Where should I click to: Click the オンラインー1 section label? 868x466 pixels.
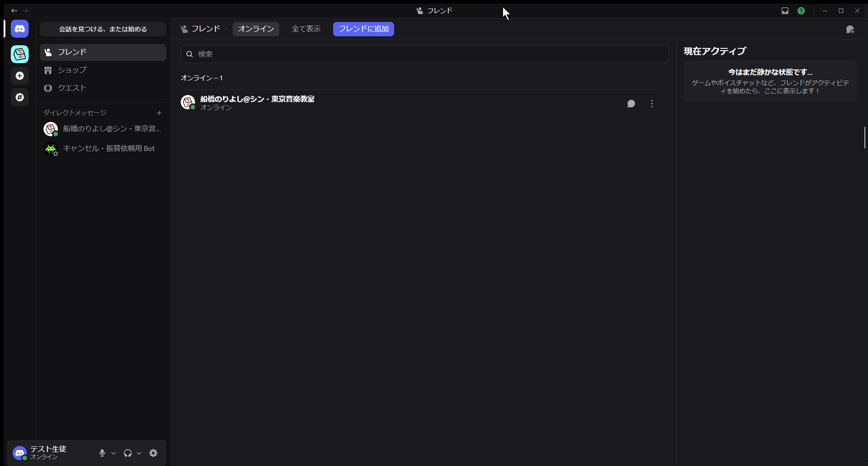click(202, 78)
